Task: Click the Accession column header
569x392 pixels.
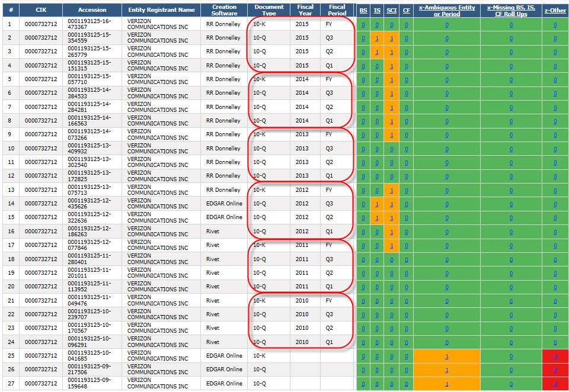Action: click(92, 10)
